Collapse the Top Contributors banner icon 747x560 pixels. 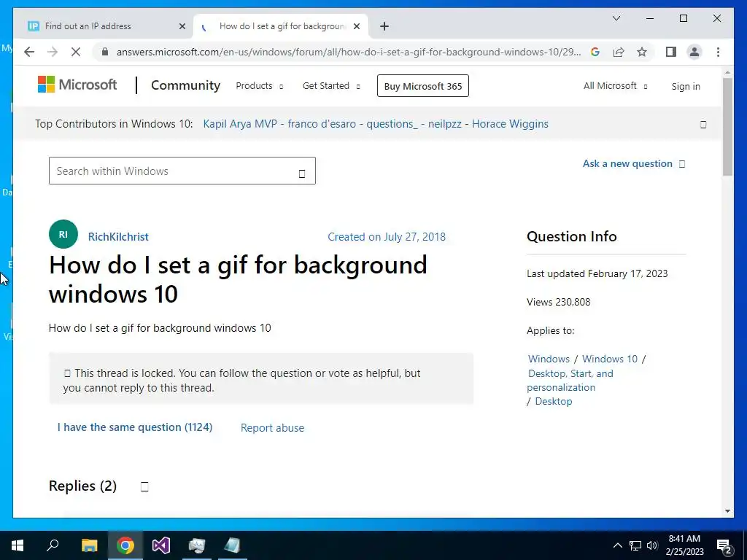tap(703, 125)
